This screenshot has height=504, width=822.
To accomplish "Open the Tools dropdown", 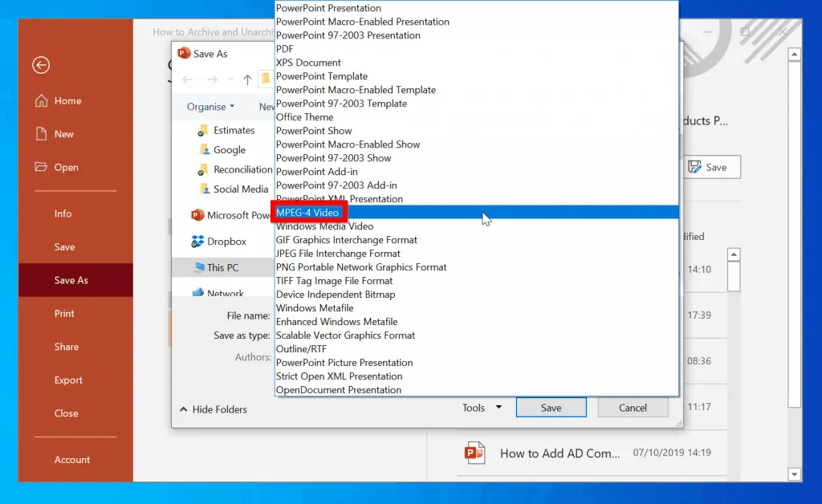I will (x=482, y=408).
